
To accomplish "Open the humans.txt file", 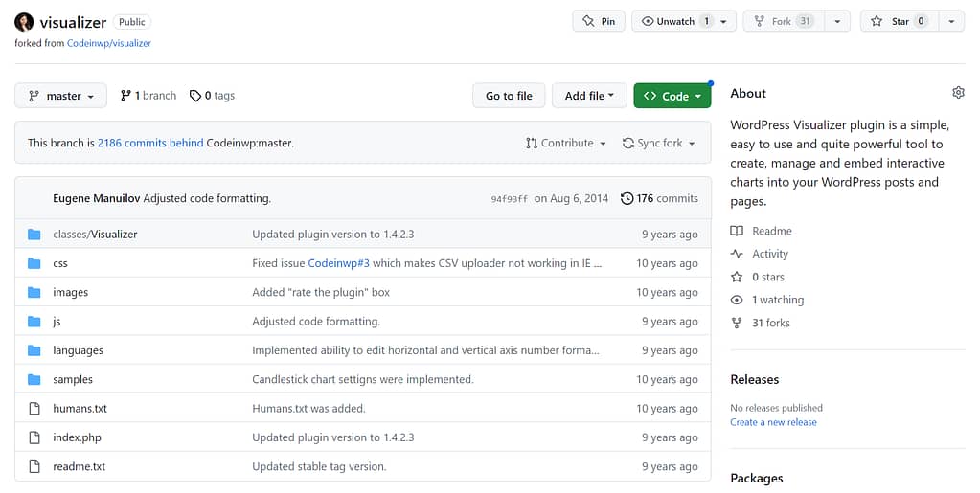I will click(80, 409).
